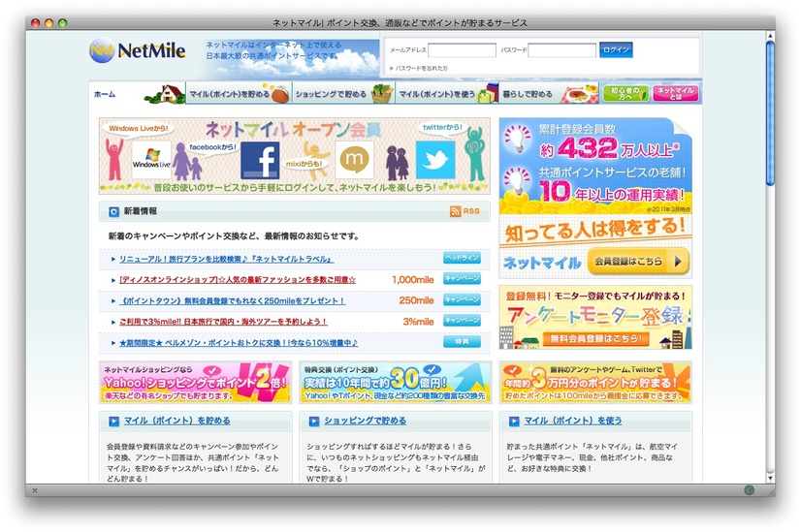This screenshot has width=801, height=532.
Task: Click the 特典 tag button
Action: point(462,341)
